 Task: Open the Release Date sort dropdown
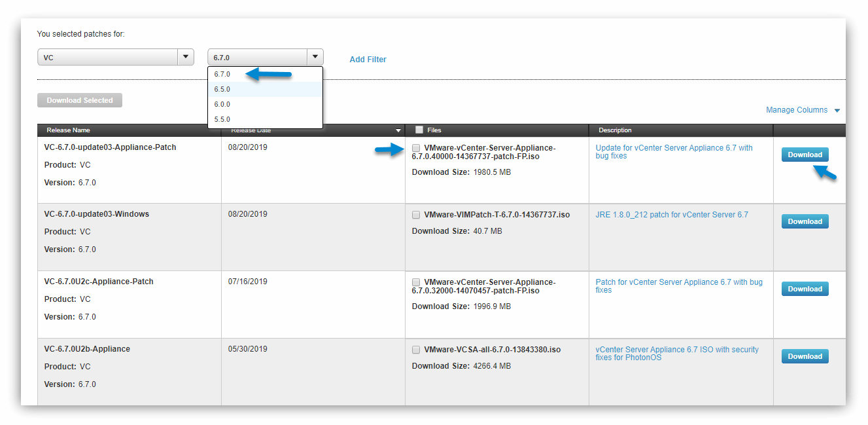tap(398, 130)
